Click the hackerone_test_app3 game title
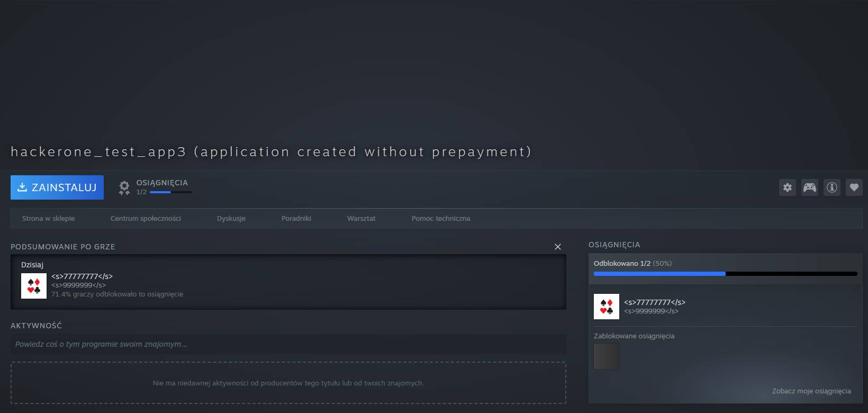868x413 pixels. coord(271,152)
